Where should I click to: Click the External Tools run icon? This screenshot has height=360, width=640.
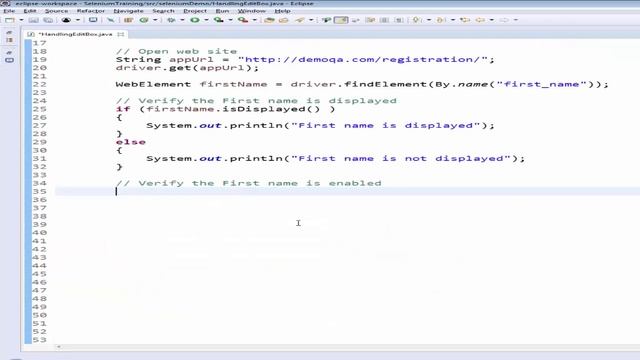pos(243,20)
